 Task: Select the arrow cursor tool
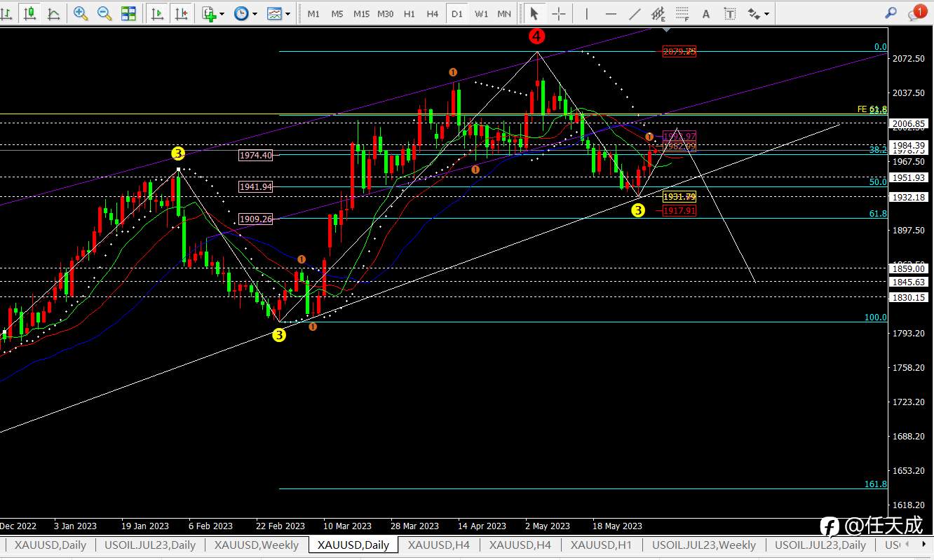click(535, 13)
